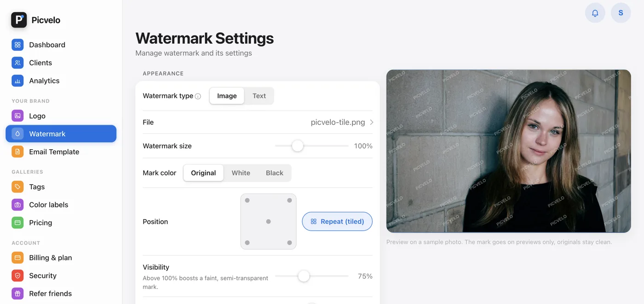Viewport: 644px width, 304px height.
Task: Click the picvelo-tile.png file name
Action: pos(338,122)
